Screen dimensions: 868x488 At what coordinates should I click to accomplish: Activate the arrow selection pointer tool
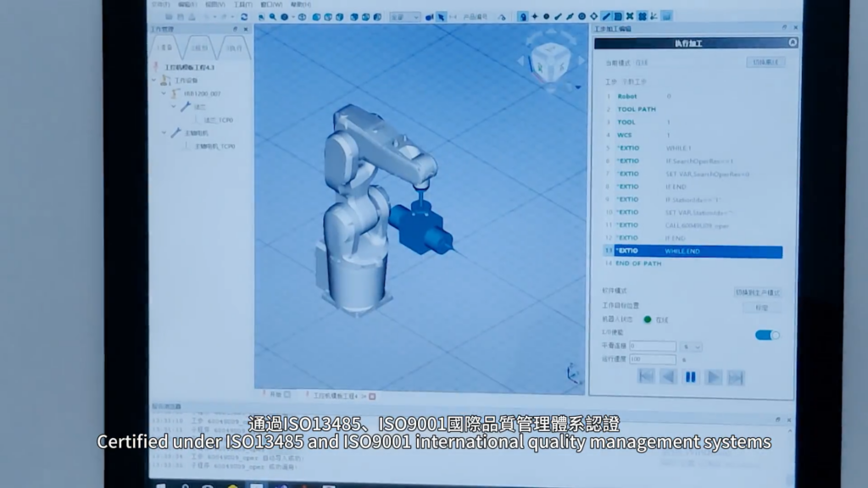coord(441,17)
